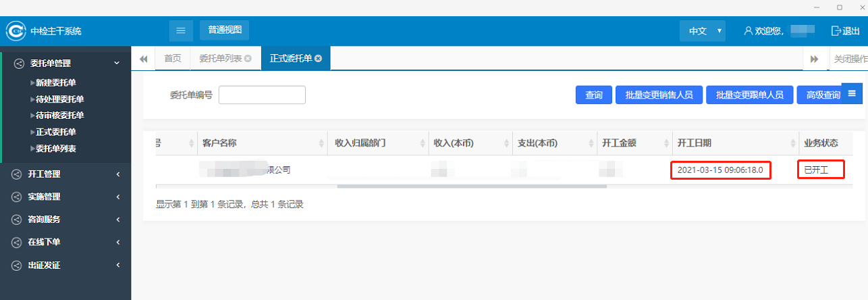Click the 退出 logout link
This screenshot has height=300, width=868.
(845, 31)
